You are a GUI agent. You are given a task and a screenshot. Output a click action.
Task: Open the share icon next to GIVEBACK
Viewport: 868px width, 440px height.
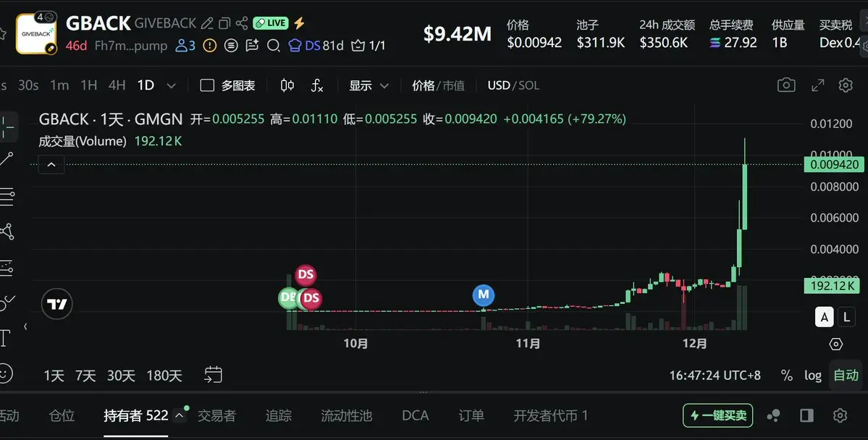(242, 23)
